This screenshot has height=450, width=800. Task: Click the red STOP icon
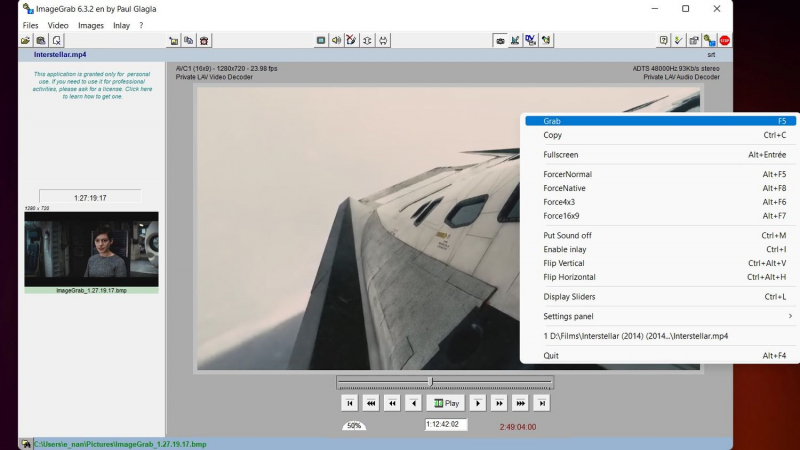pos(724,40)
